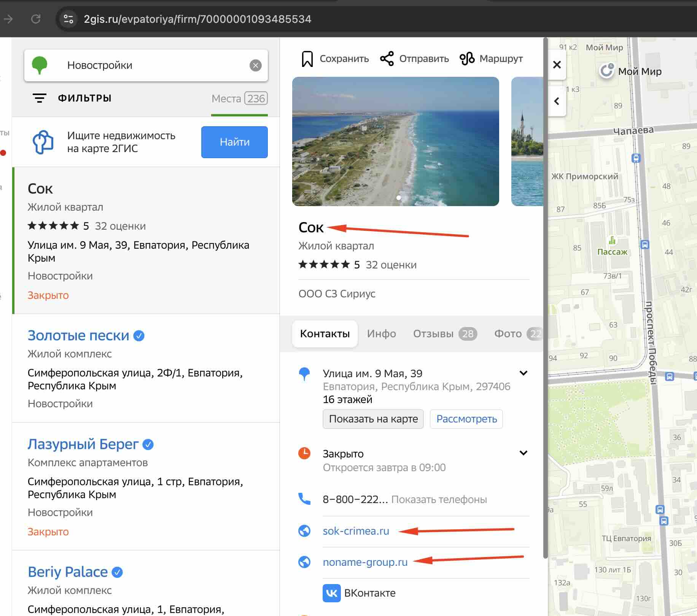Open the filters icon beside ФИЛЬТРЫ
This screenshot has height=616, width=697.
pyautogui.click(x=40, y=98)
